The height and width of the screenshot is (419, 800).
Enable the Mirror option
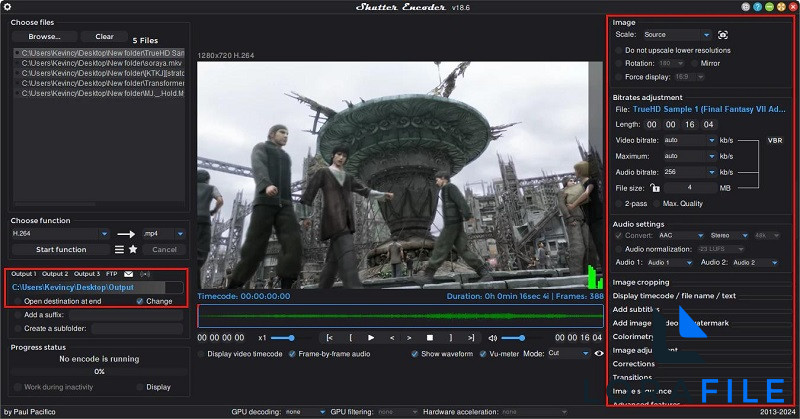tap(694, 63)
